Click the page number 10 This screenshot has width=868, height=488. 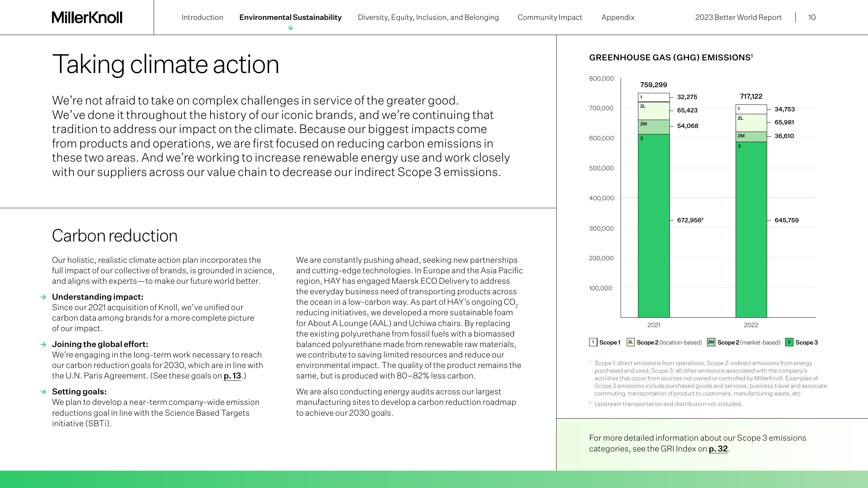[x=812, y=17]
